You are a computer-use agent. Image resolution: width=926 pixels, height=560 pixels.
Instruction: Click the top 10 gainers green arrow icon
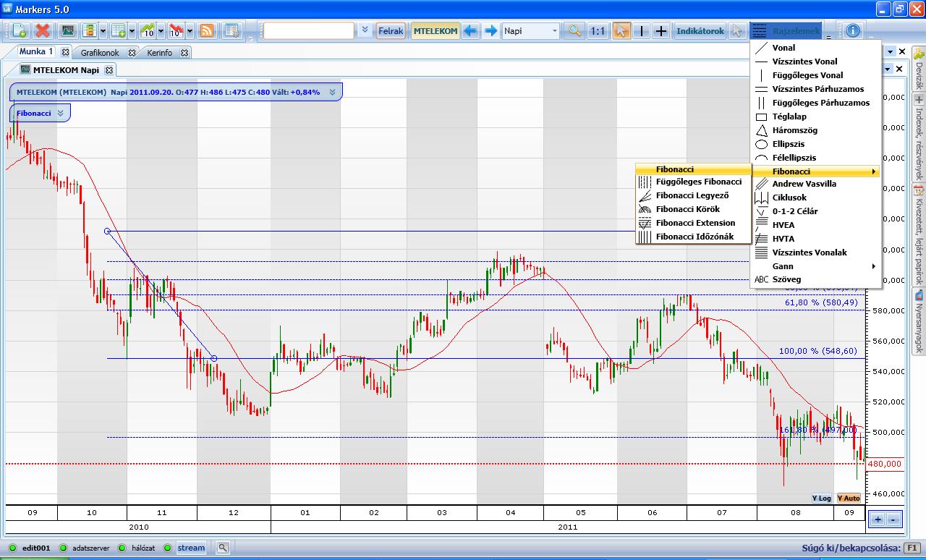(x=148, y=31)
